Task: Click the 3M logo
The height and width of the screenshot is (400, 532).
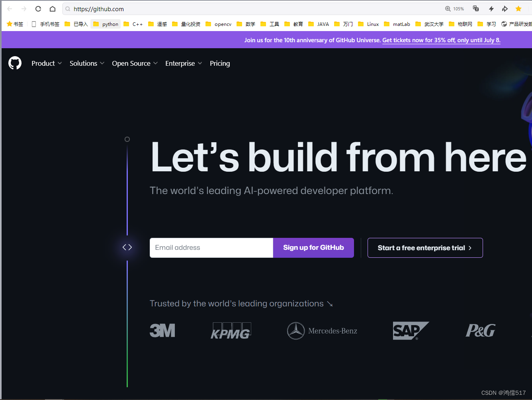Action: 162,330
